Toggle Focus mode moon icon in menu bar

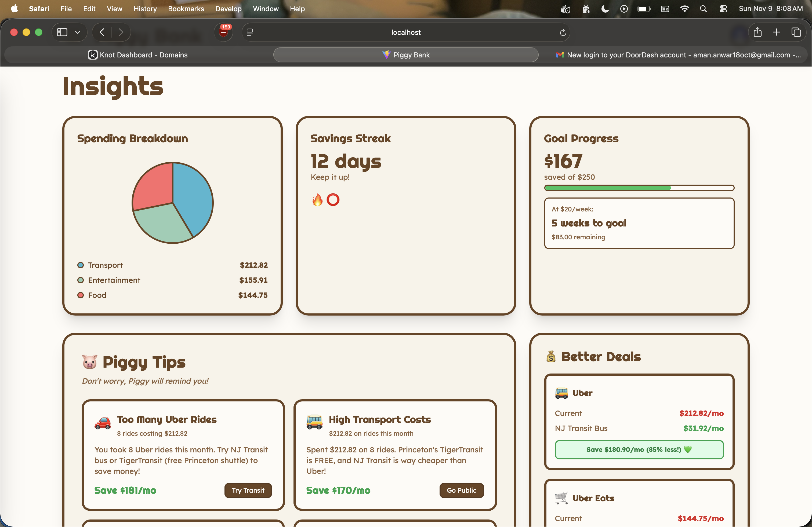pyautogui.click(x=604, y=9)
